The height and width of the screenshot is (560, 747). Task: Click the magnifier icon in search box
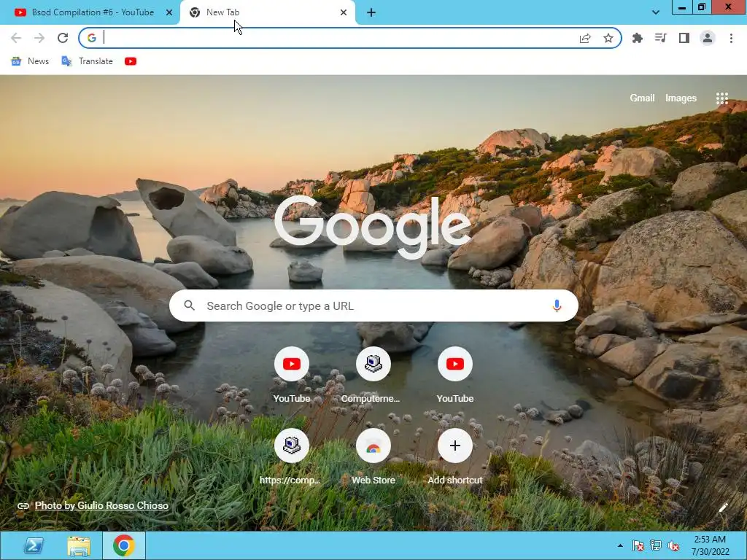[x=190, y=306]
